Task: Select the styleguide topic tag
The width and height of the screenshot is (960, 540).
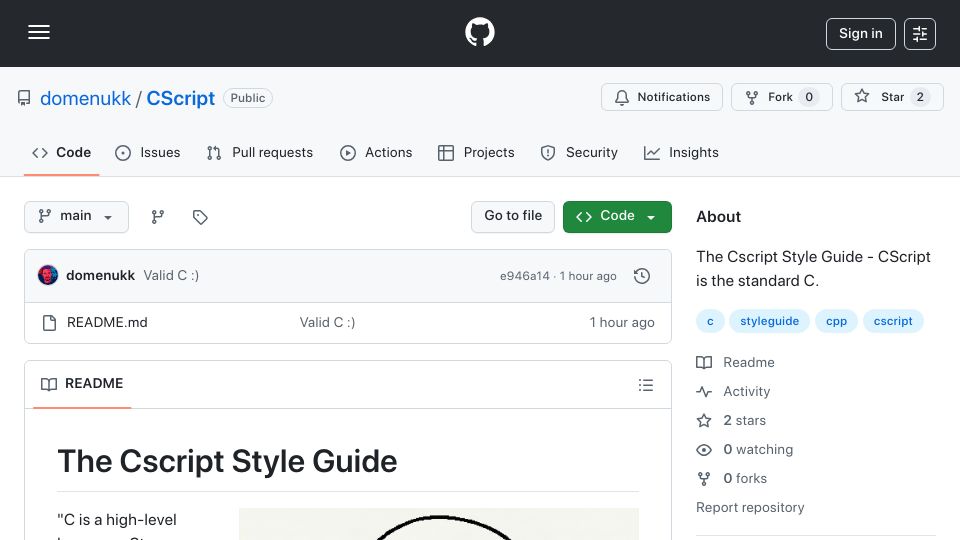Action: [769, 321]
